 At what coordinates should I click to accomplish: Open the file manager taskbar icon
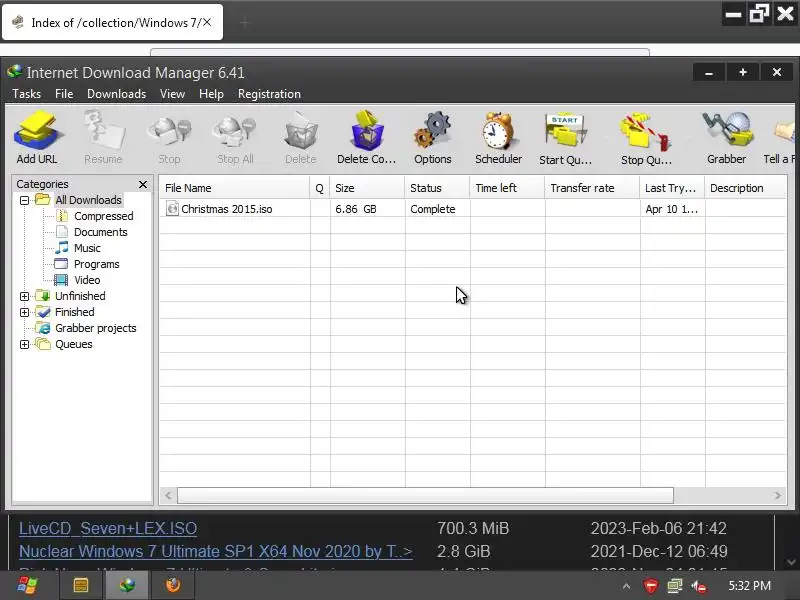click(x=81, y=585)
